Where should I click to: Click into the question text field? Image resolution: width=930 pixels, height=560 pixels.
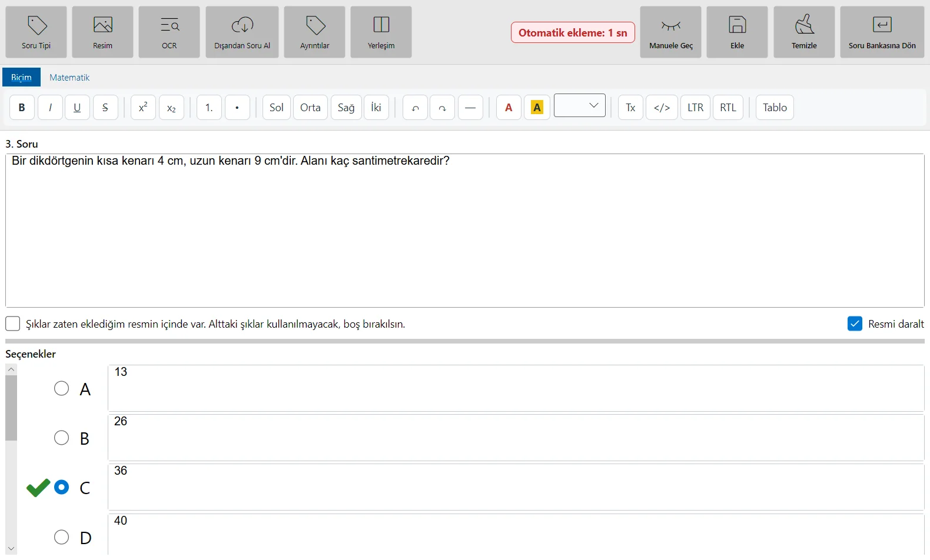(464, 231)
